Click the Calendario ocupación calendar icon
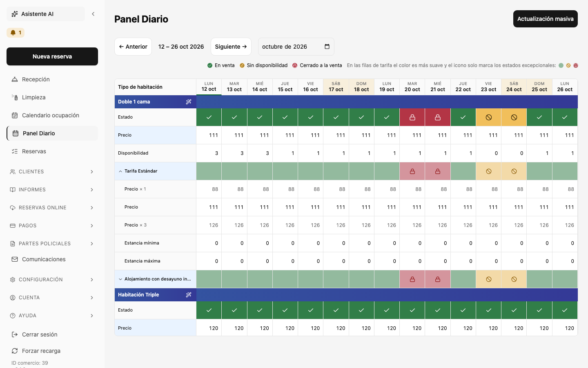 coord(15,115)
